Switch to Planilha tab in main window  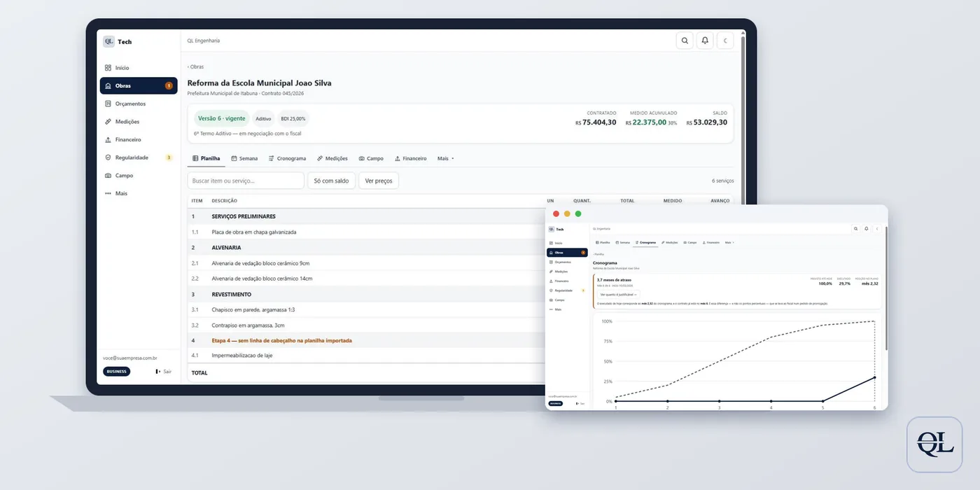pyautogui.click(x=206, y=158)
